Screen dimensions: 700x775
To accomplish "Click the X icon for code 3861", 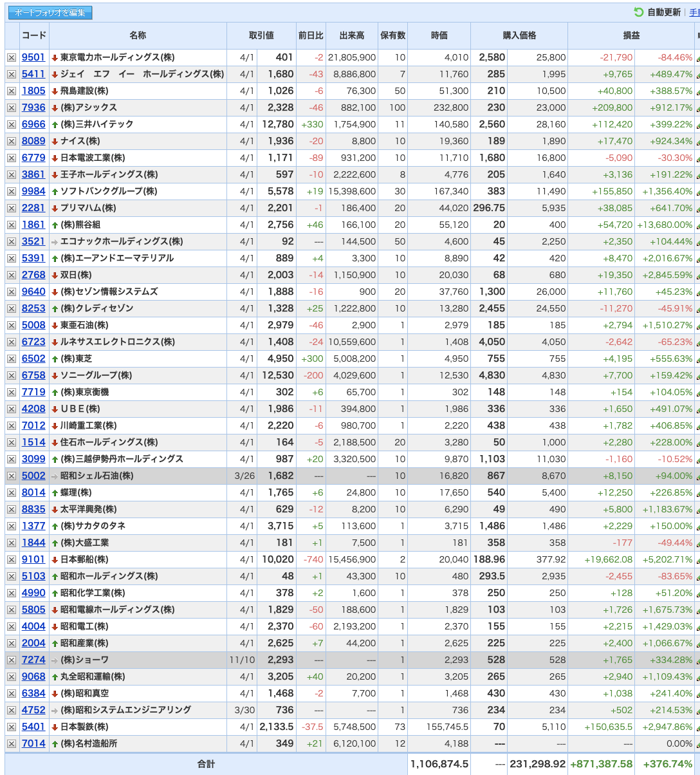I will [x=12, y=174].
